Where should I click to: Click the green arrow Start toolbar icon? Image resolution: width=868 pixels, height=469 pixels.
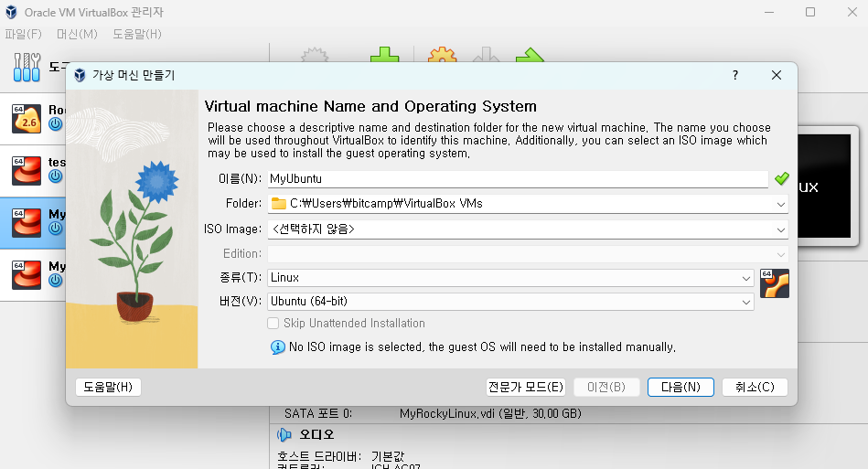[530, 55]
